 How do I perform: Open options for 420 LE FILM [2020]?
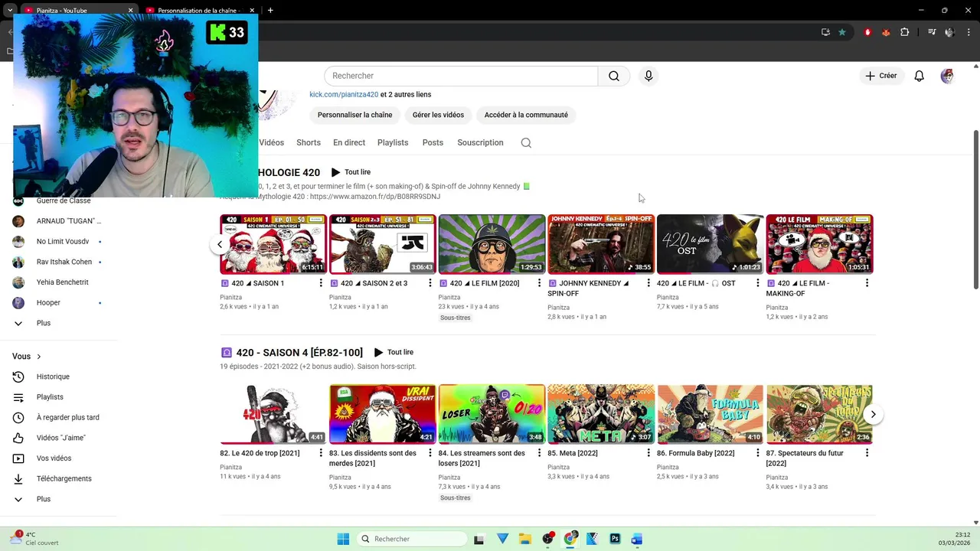(x=539, y=283)
